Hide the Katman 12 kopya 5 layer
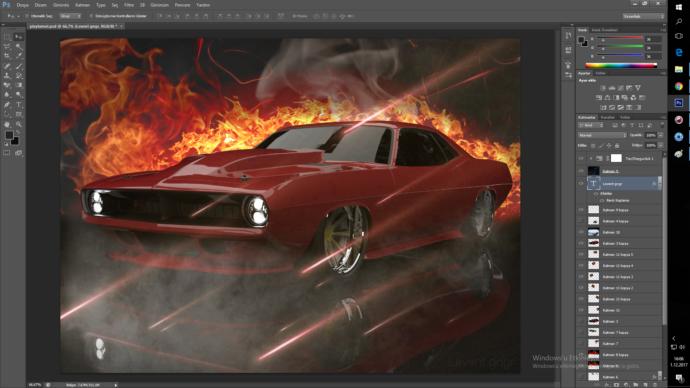 coord(581,254)
